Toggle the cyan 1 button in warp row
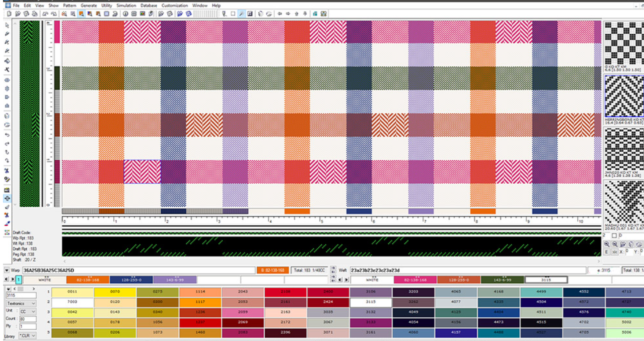This screenshot has width=644, height=341. pos(19,280)
